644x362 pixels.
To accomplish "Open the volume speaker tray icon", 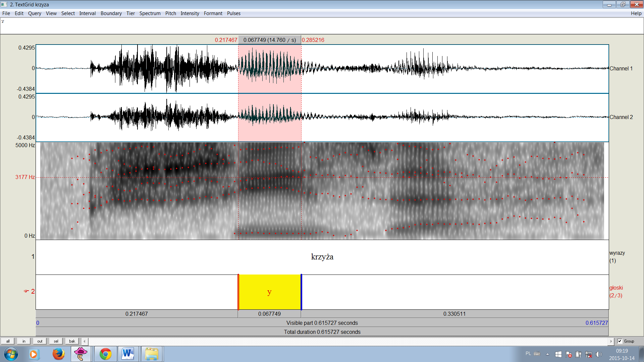I will [599, 354].
